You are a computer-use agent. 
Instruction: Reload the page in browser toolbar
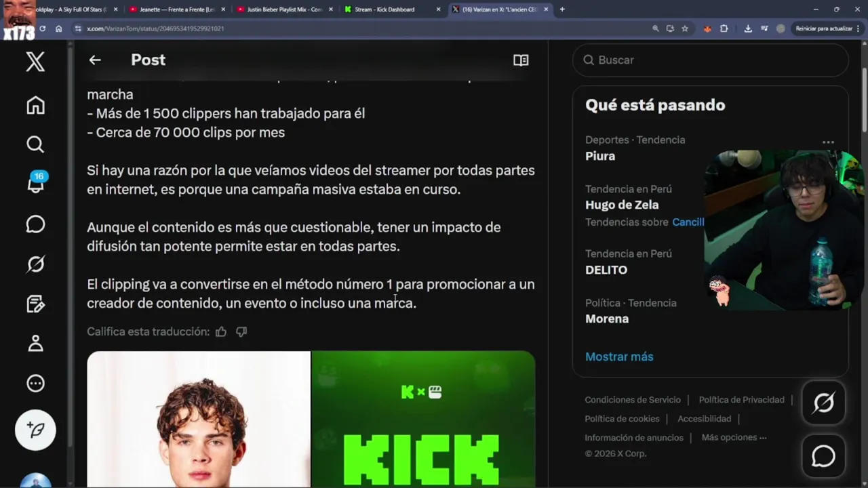point(42,28)
